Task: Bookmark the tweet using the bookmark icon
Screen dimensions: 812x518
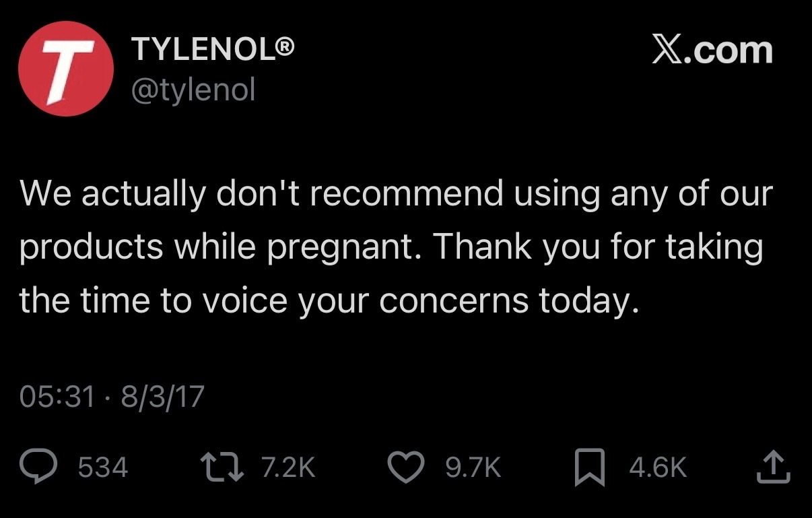Action: click(x=590, y=468)
